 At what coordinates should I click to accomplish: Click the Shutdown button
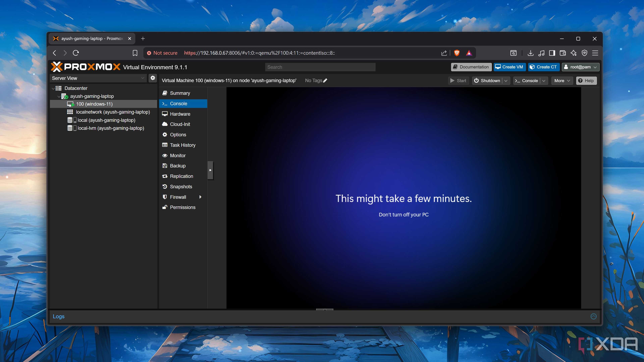click(x=487, y=81)
